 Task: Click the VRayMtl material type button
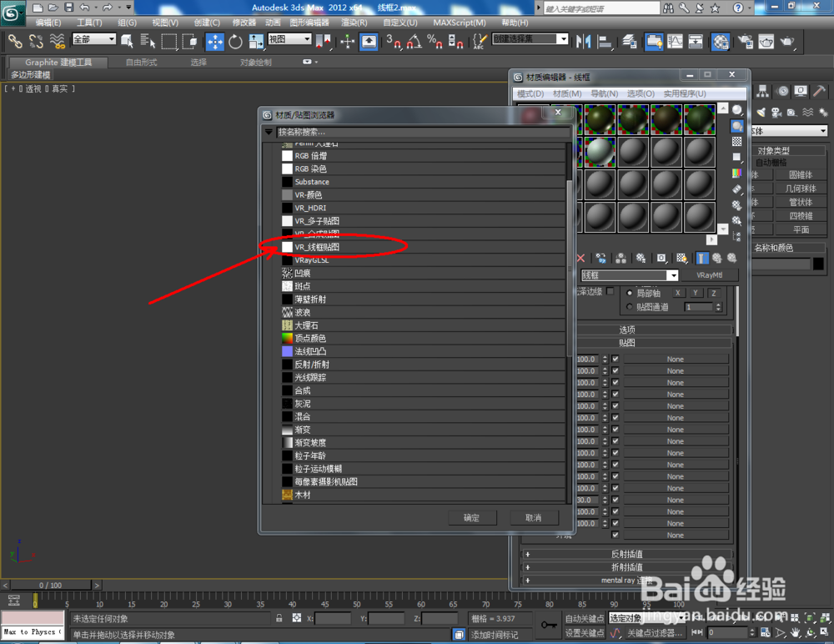pyautogui.click(x=709, y=275)
